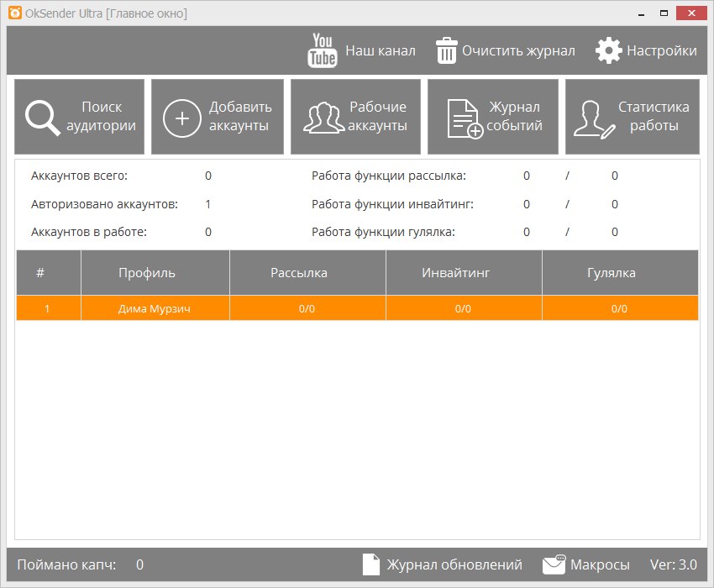Minimize the OkSender Ultra window
This screenshot has height=588, width=714.
[642, 13]
